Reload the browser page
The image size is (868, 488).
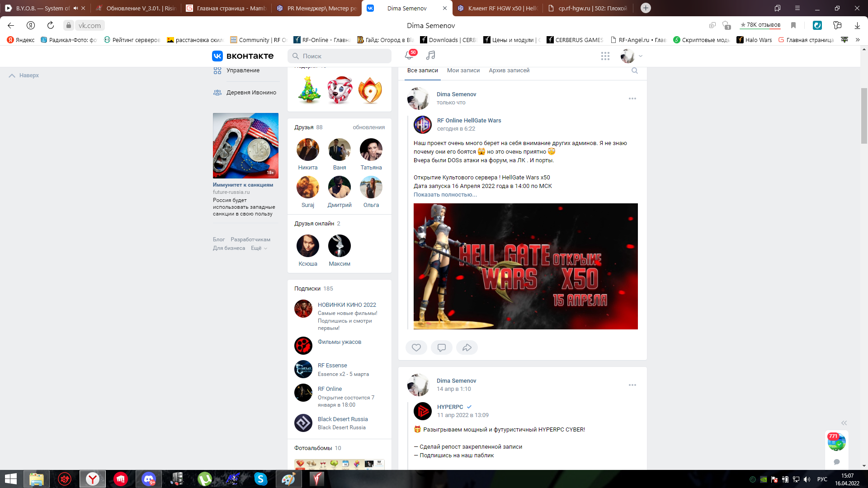coord(51,25)
